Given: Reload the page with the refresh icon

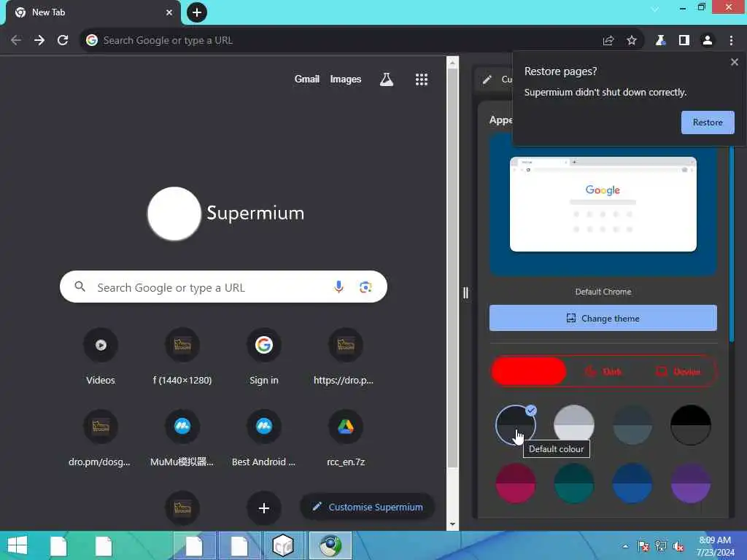Looking at the screenshot, I should point(63,41).
